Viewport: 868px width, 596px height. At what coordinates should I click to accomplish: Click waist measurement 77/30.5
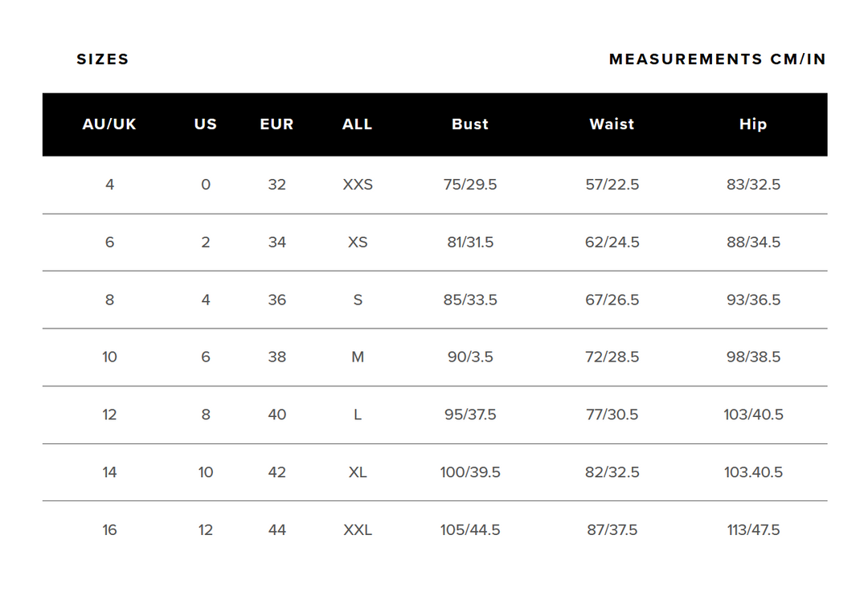[612, 415]
